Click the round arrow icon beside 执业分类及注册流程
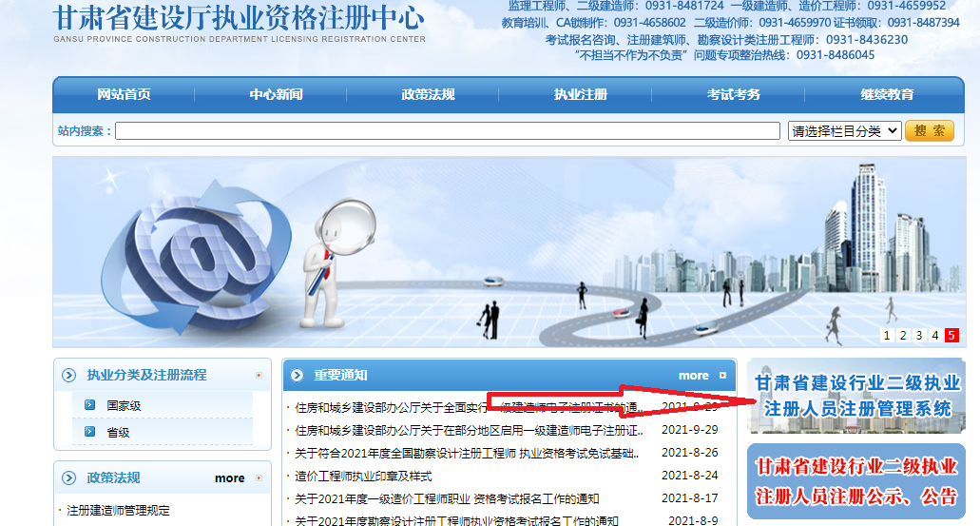Image resolution: width=980 pixels, height=526 pixels. coord(68,375)
